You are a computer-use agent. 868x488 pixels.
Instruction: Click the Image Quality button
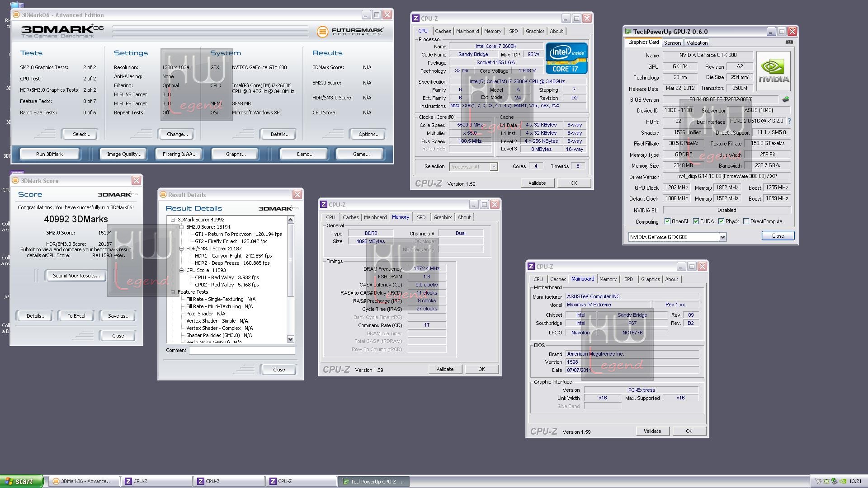click(x=124, y=154)
